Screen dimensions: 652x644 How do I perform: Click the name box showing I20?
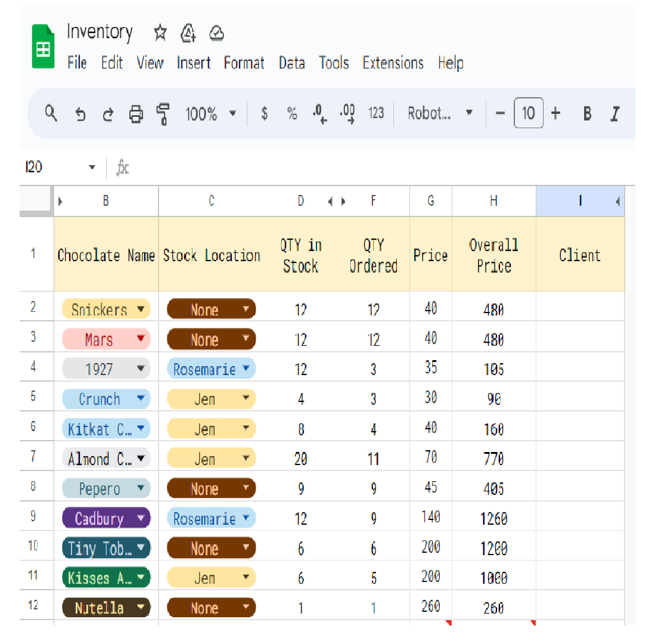(34, 167)
